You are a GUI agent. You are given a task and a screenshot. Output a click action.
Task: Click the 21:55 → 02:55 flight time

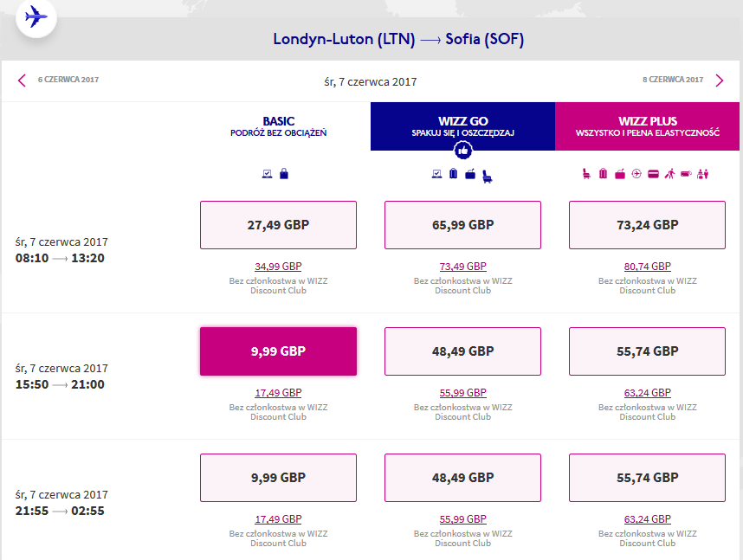point(60,512)
